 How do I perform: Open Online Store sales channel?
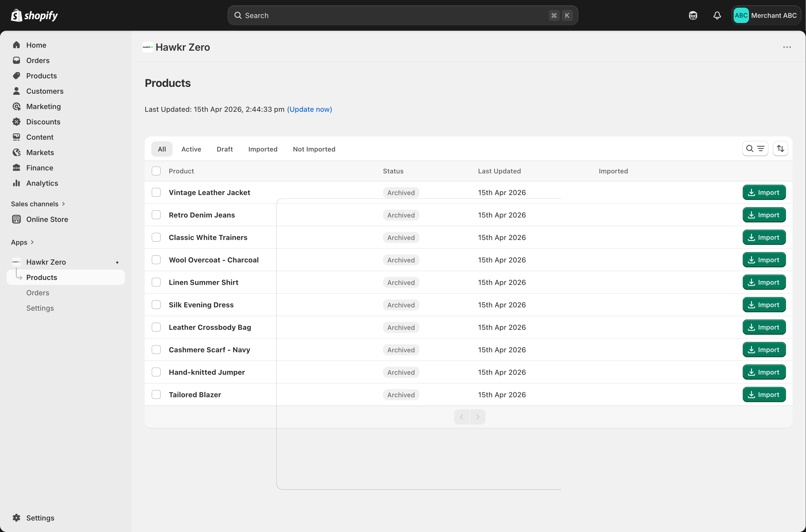point(47,219)
